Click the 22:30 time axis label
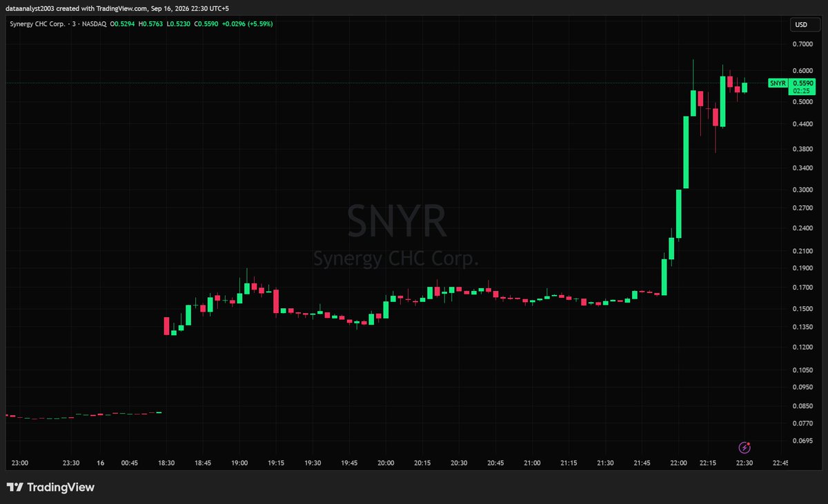Image resolution: width=828 pixels, height=504 pixels. tap(744, 463)
